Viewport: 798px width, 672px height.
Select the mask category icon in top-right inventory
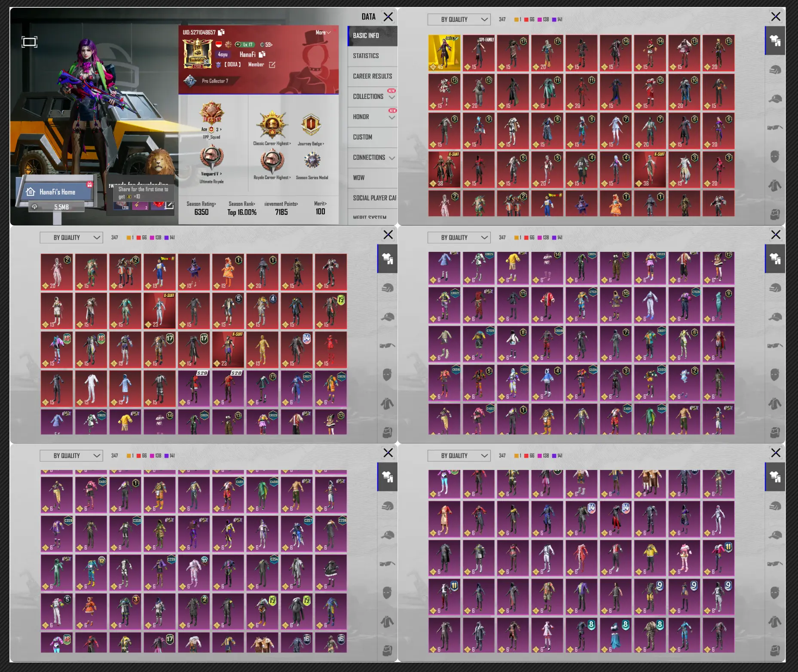coord(775,156)
